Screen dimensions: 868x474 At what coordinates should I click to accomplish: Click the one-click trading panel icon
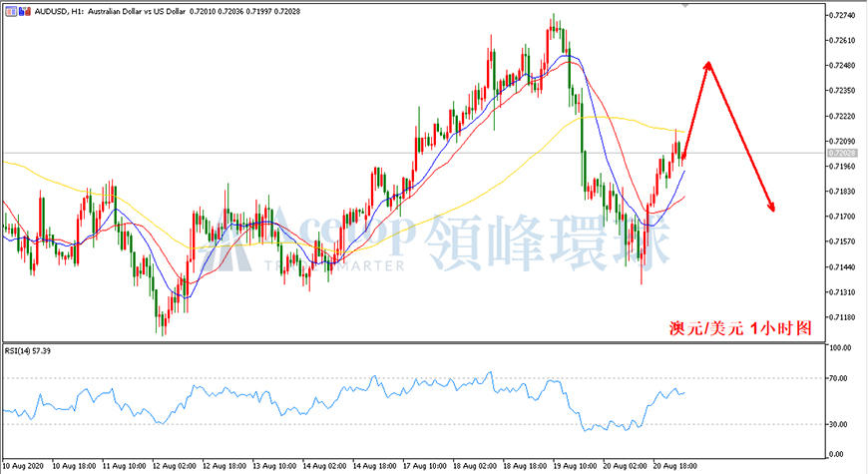pos(11,11)
